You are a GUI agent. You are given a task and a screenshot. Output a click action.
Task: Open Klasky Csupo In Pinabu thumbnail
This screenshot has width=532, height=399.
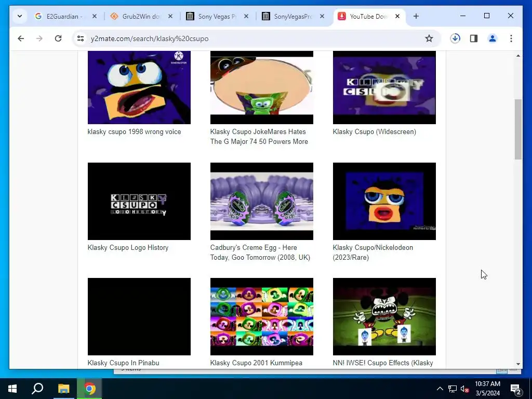tap(139, 316)
